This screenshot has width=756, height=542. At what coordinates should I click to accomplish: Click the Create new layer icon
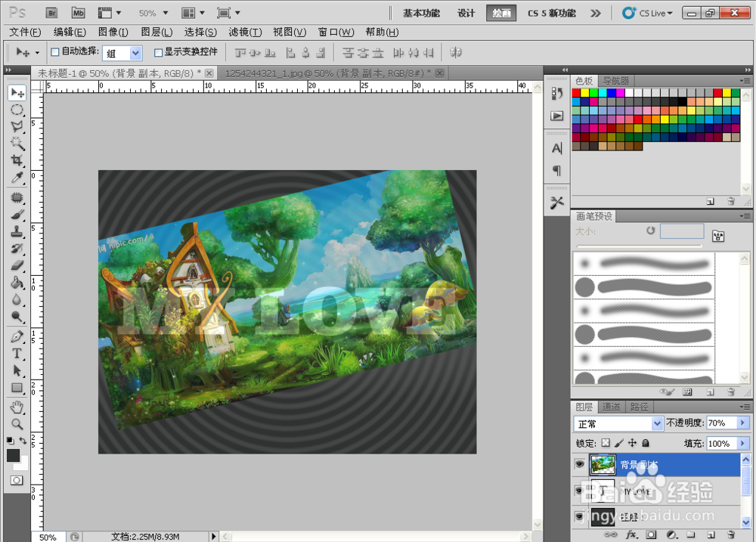(x=711, y=534)
